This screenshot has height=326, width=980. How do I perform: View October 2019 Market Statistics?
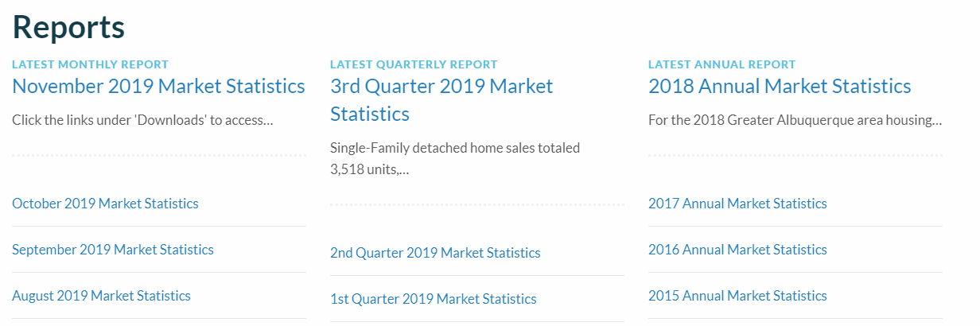105,204
